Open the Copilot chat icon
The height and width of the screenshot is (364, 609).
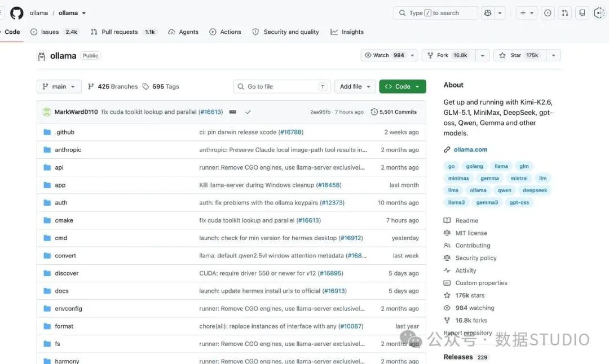488,13
